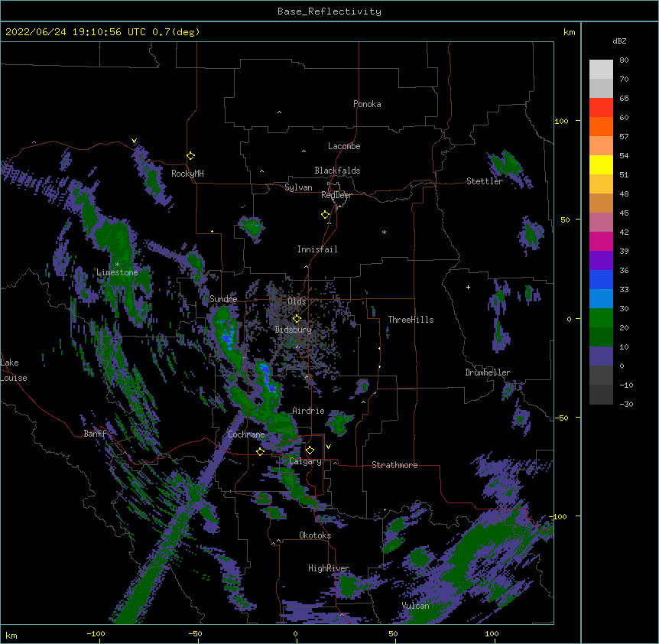Pick the bright yellow 54-51 dBZ swatch

pos(601,164)
